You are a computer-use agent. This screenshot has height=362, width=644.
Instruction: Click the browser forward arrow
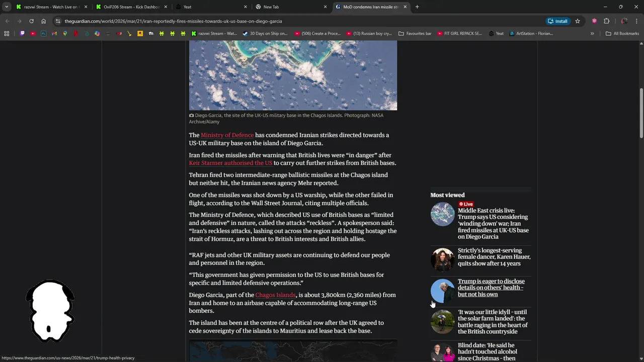[19, 21]
